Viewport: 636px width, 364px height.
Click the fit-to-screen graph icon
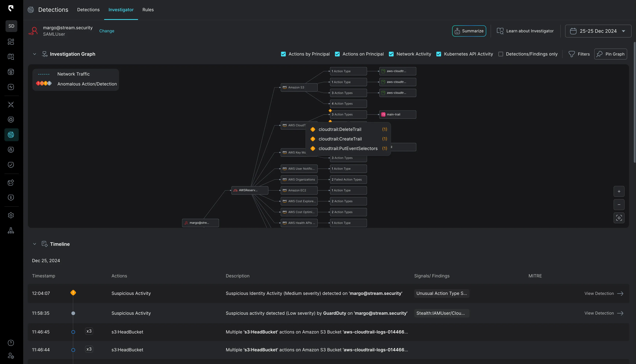coord(619,218)
